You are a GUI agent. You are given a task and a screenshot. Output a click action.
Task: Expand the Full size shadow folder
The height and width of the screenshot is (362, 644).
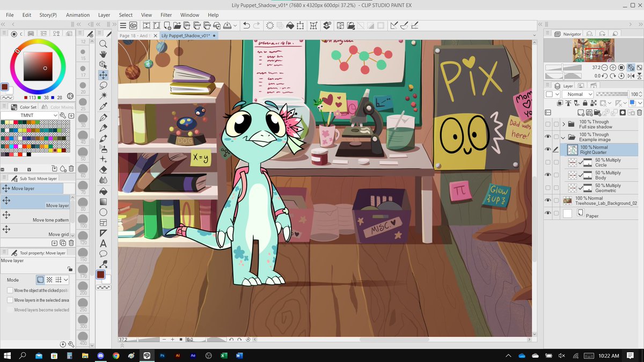pos(563,124)
